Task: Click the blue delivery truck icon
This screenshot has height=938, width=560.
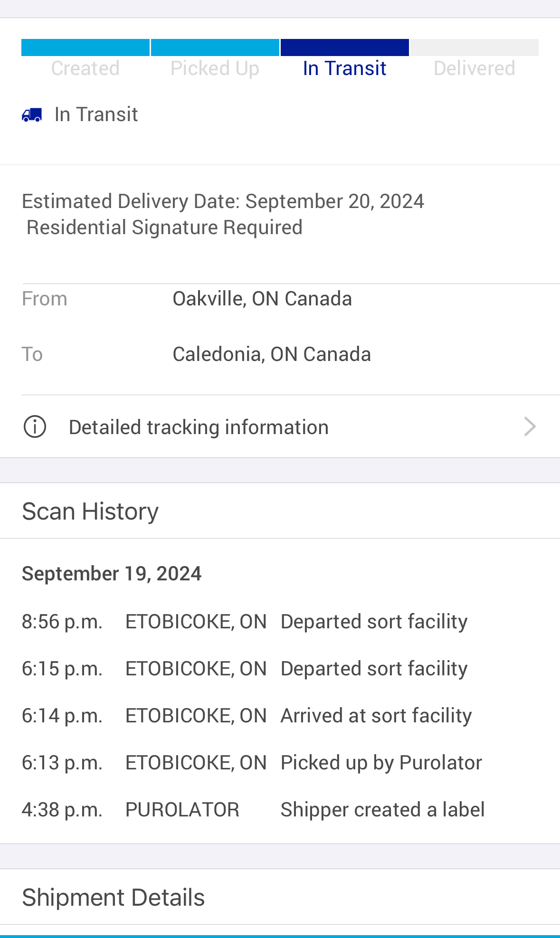Action: click(x=32, y=114)
